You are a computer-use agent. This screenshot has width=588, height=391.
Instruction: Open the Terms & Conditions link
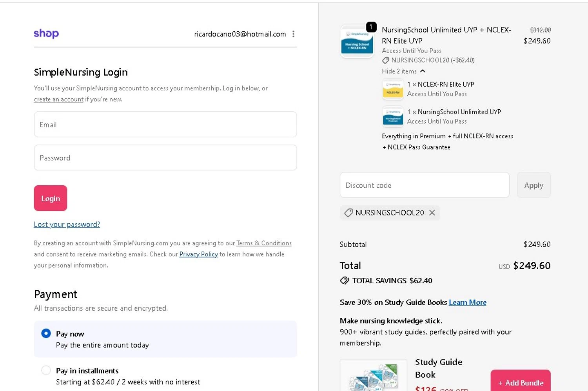pyautogui.click(x=264, y=243)
